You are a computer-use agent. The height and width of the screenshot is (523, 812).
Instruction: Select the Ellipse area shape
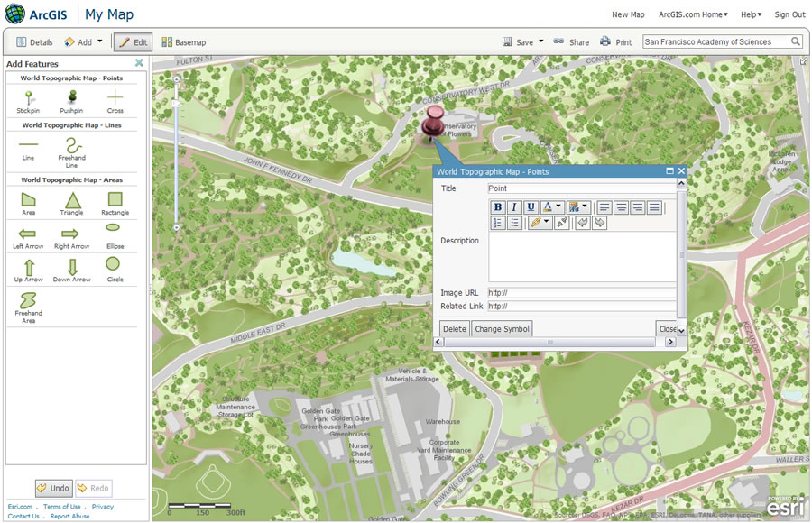click(x=115, y=236)
